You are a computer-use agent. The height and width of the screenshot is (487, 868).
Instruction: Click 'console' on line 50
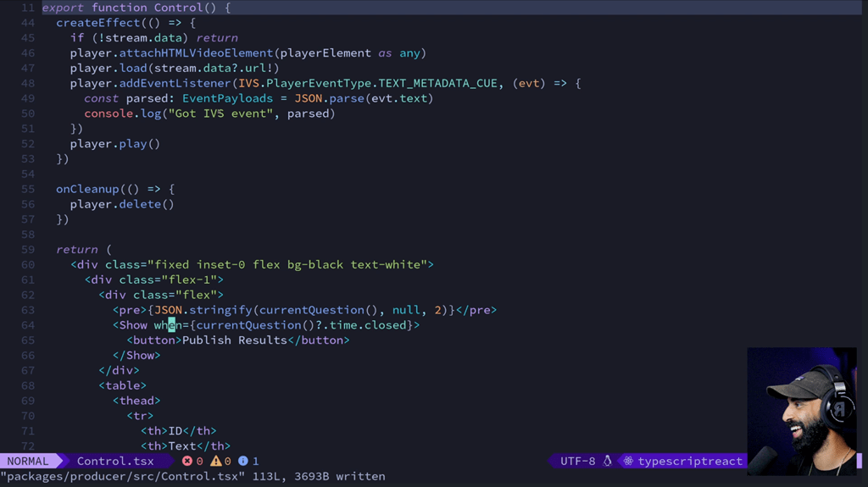[x=108, y=113]
